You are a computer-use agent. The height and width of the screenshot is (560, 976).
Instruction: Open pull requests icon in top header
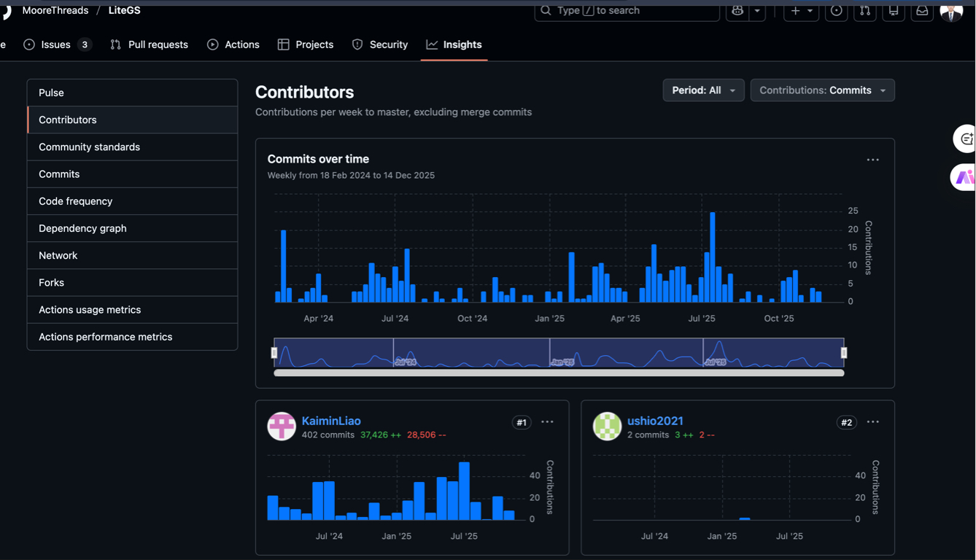(865, 11)
